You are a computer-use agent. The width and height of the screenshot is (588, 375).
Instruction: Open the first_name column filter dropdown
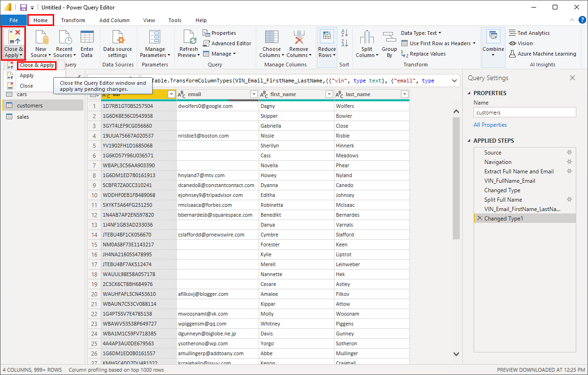(x=329, y=94)
